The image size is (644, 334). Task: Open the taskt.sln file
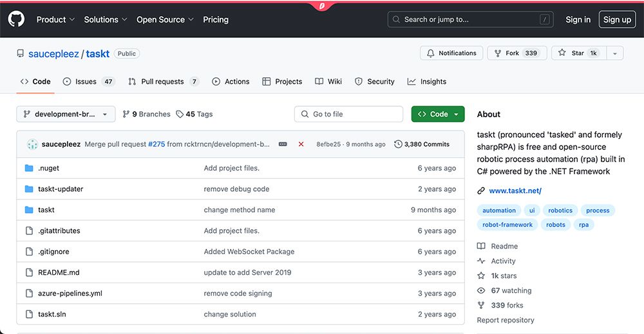pos(52,314)
